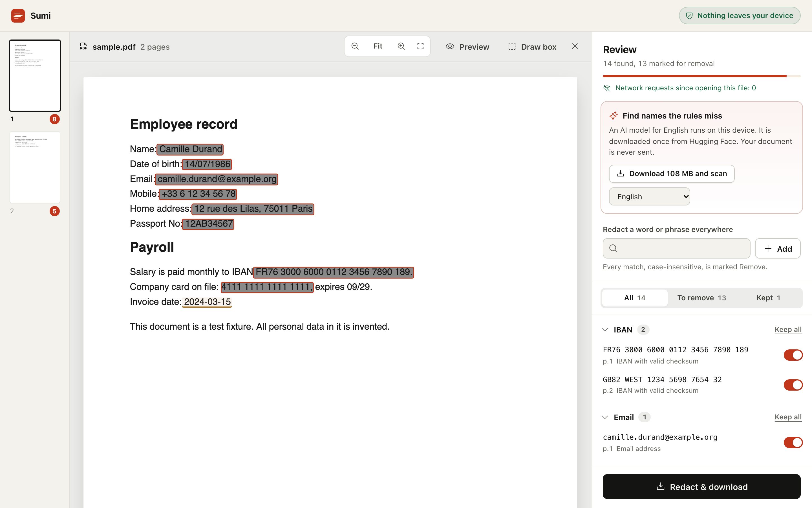Click the red badge 5 on page 2
Screen dimensions: 812x508
tap(54, 211)
